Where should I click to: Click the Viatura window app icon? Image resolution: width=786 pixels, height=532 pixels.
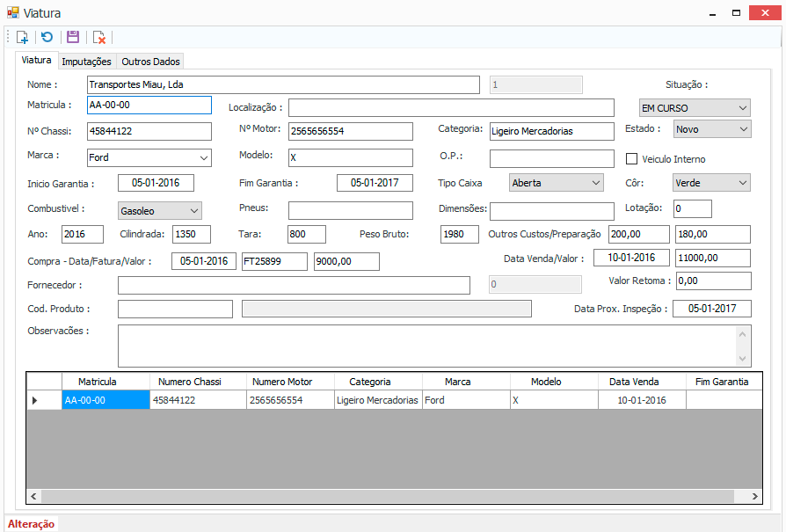point(13,12)
